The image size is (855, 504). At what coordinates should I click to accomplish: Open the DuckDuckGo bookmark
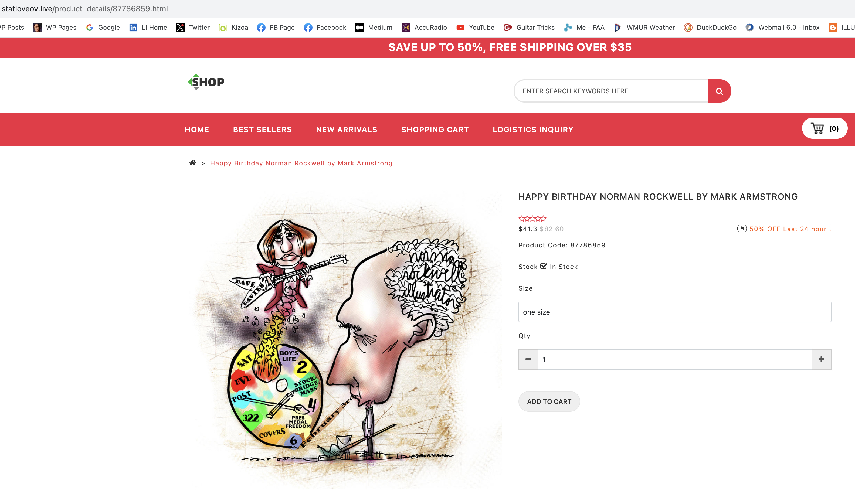point(710,28)
